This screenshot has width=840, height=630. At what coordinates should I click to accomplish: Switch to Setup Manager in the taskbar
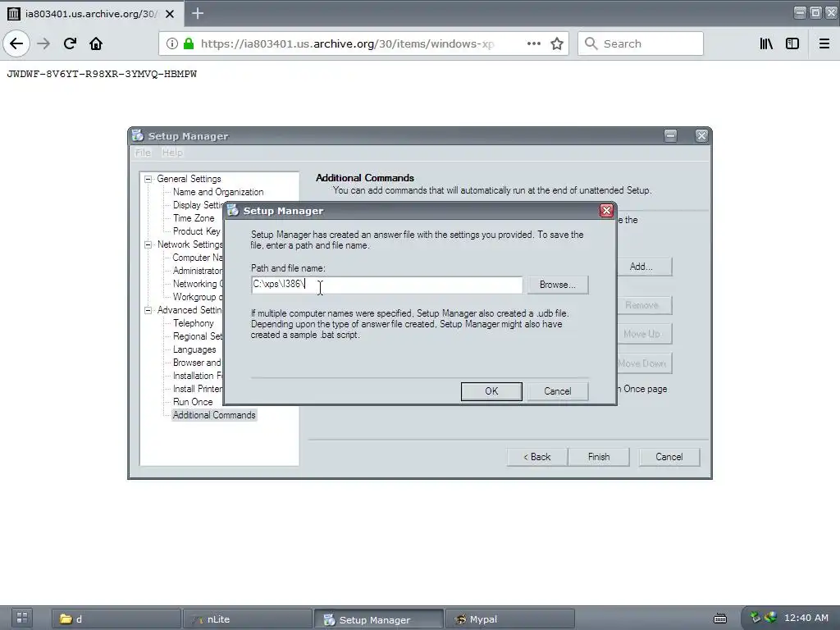379,619
